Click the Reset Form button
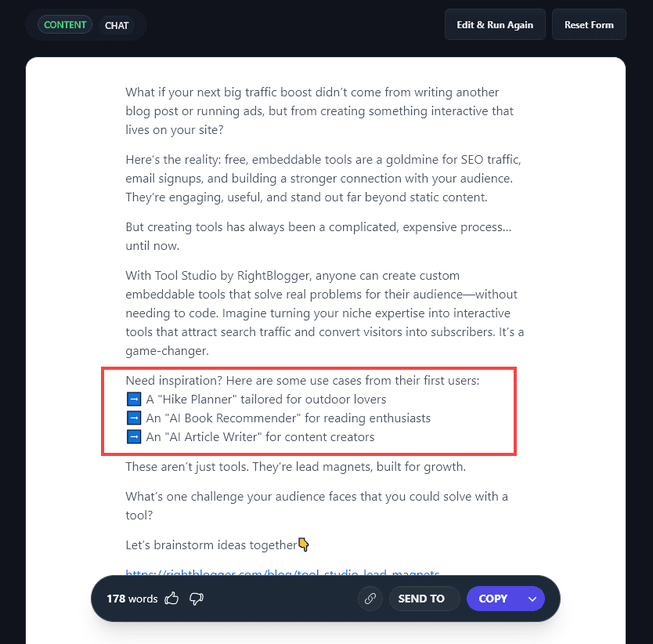This screenshot has width=653, height=644. click(589, 24)
